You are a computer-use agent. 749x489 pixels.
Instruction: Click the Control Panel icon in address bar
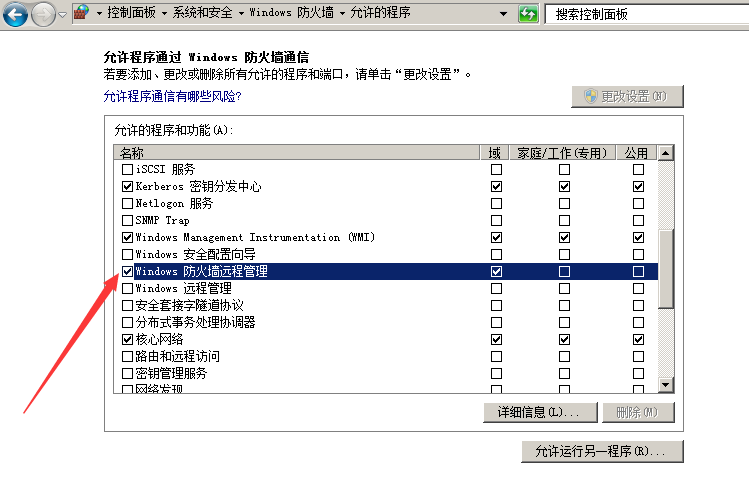82,14
